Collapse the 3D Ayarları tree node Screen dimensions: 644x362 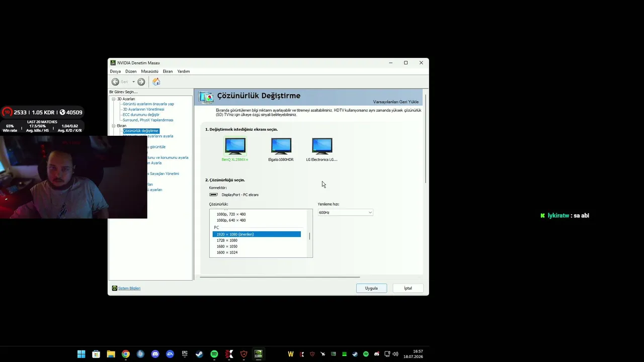point(114,99)
